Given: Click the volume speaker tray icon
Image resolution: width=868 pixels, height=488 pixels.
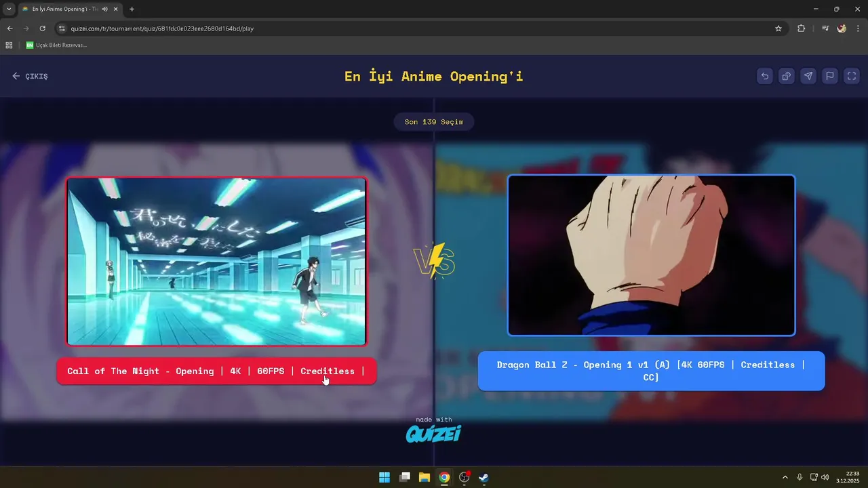Looking at the screenshot, I should click(x=825, y=477).
